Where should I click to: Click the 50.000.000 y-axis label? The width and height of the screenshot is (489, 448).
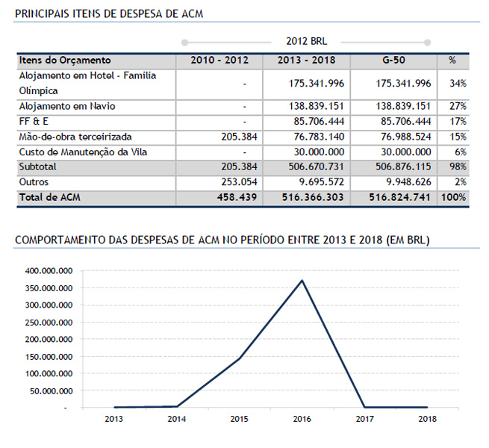[x=52, y=391]
